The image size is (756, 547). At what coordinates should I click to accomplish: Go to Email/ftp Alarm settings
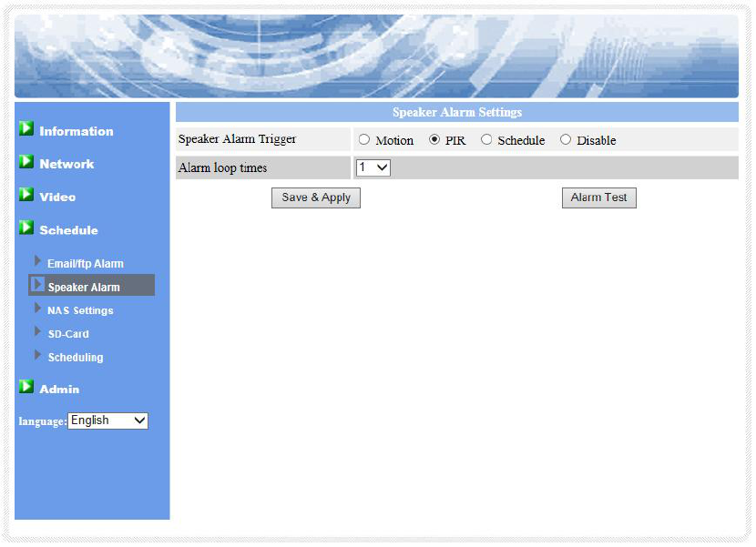pos(86,264)
